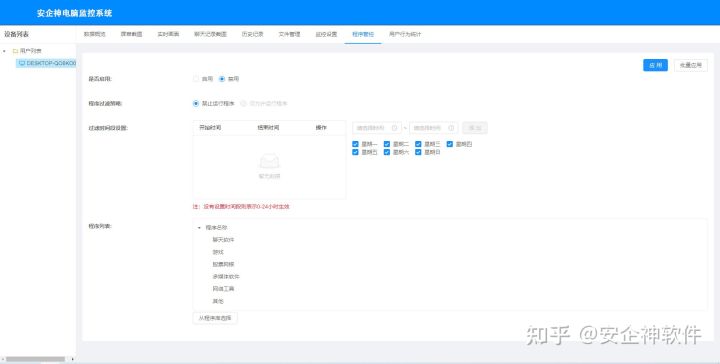Click the horizontal scrollbar under device list
This screenshot has height=364, width=720.
click(x=35, y=359)
